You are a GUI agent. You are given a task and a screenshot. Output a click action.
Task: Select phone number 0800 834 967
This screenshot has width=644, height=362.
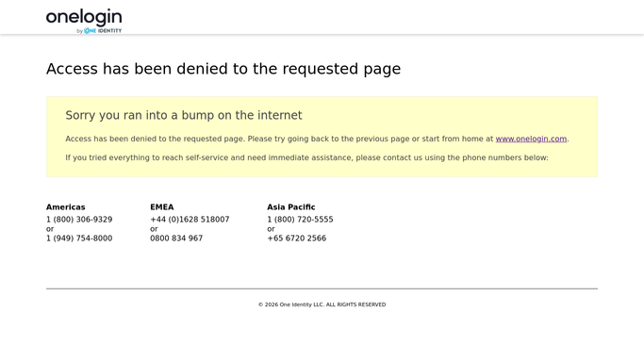pyautogui.click(x=176, y=239)
